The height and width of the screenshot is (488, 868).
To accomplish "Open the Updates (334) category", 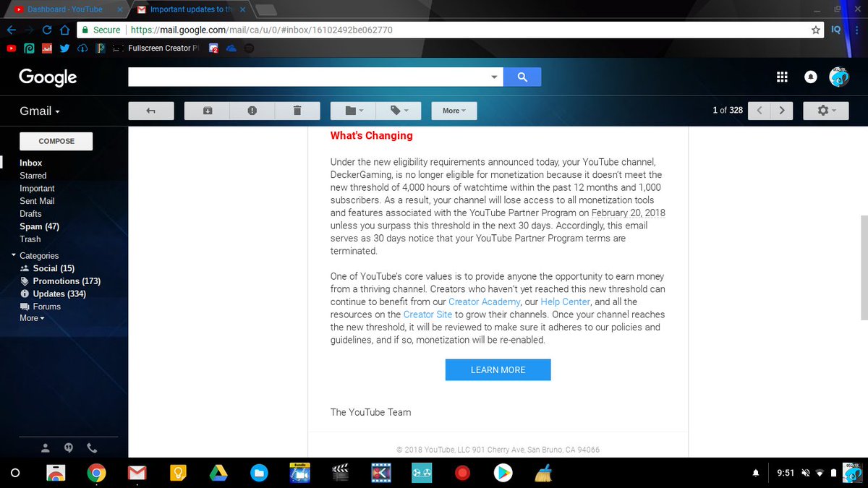I will coord(59,294).
